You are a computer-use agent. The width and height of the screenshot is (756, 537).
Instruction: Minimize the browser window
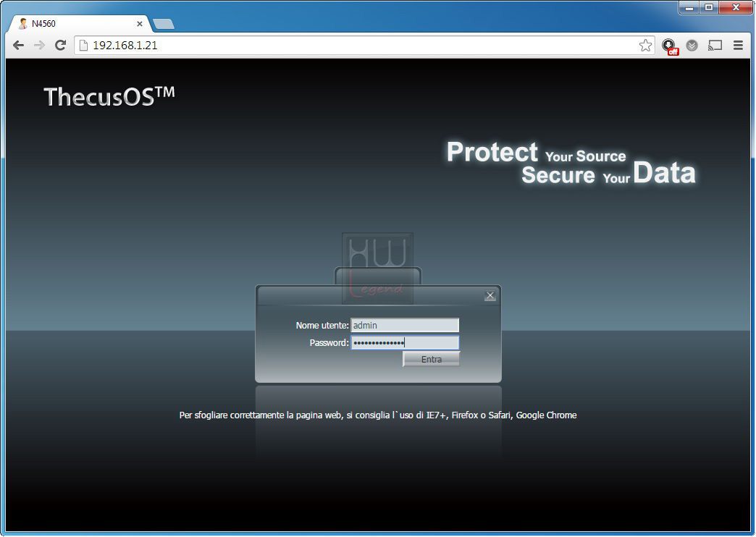689,7
